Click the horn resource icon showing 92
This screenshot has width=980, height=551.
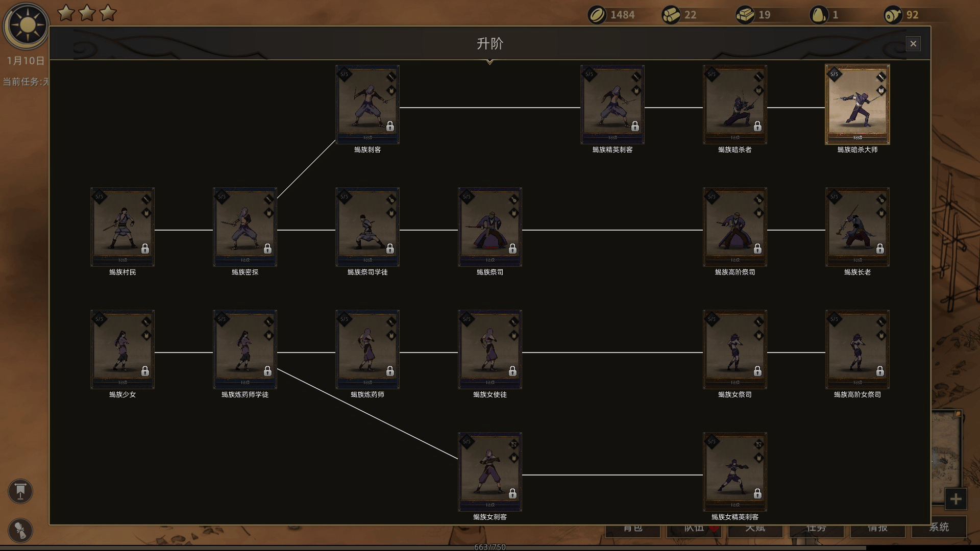893,15
